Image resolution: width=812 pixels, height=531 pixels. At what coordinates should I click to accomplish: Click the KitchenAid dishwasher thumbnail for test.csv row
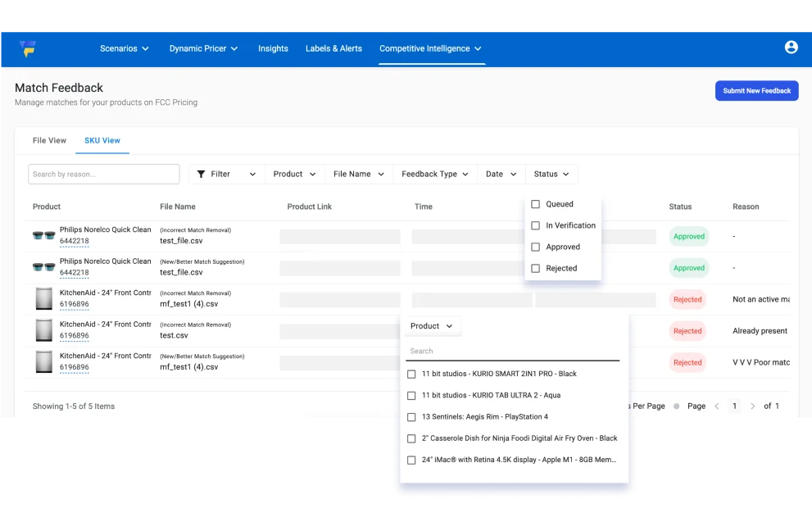click(44, 330)
